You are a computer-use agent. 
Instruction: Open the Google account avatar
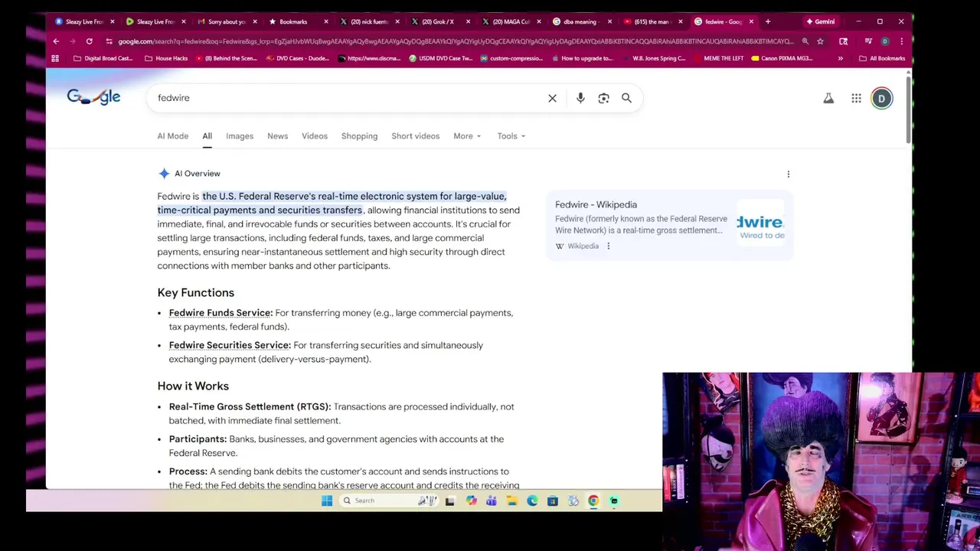881,98
